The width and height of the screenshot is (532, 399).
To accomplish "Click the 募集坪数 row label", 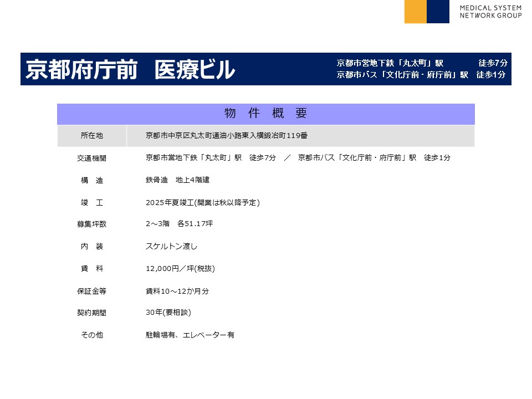I will [x=91, y=224].
